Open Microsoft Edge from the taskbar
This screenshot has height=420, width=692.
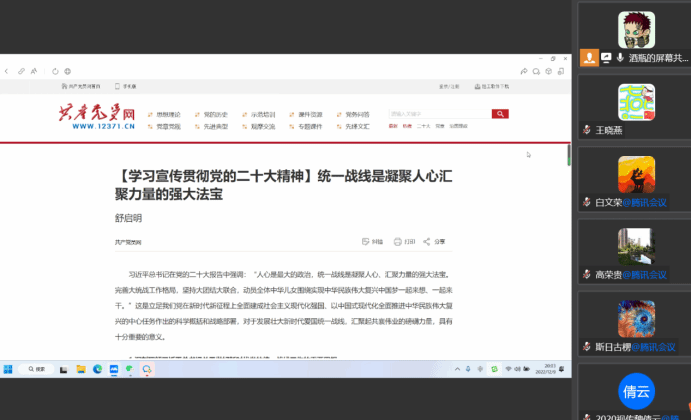tap(98, 369)
